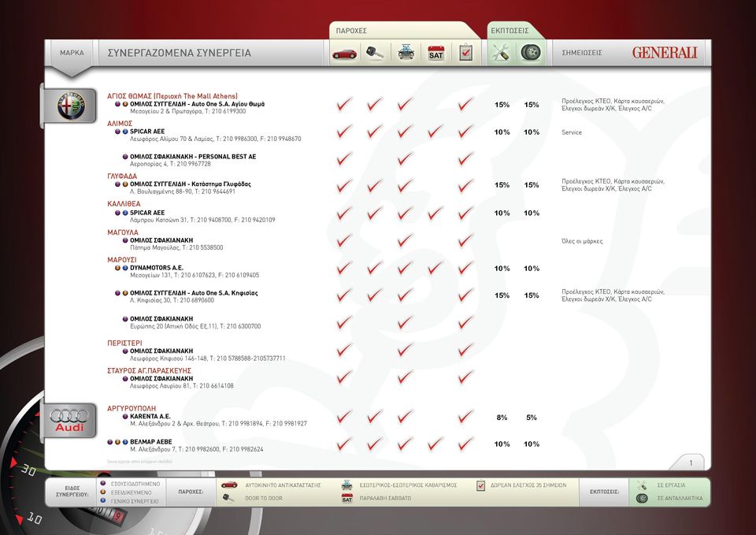Viewport: 756px width, 535px height.
Task: Click the tools icon beside ΣΕ ΕΡΓΑΣΙΑ
Action: pyautogui.click(x=642, y=485)
